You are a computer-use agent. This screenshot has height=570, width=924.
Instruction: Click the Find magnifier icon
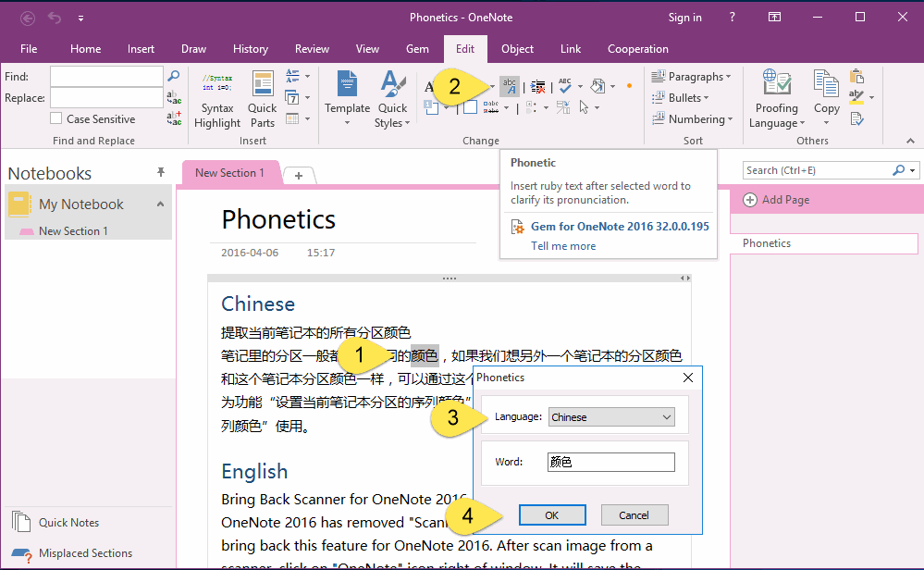(x=174, y=76)
